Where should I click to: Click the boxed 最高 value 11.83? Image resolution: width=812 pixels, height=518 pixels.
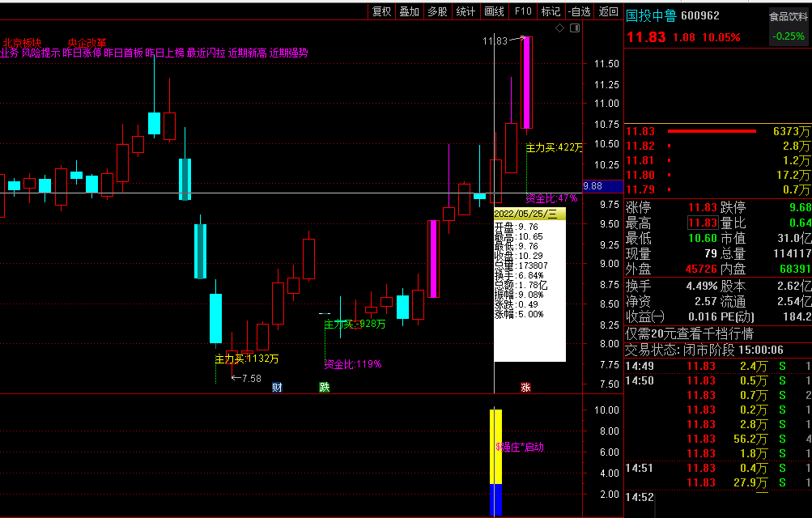703,223
